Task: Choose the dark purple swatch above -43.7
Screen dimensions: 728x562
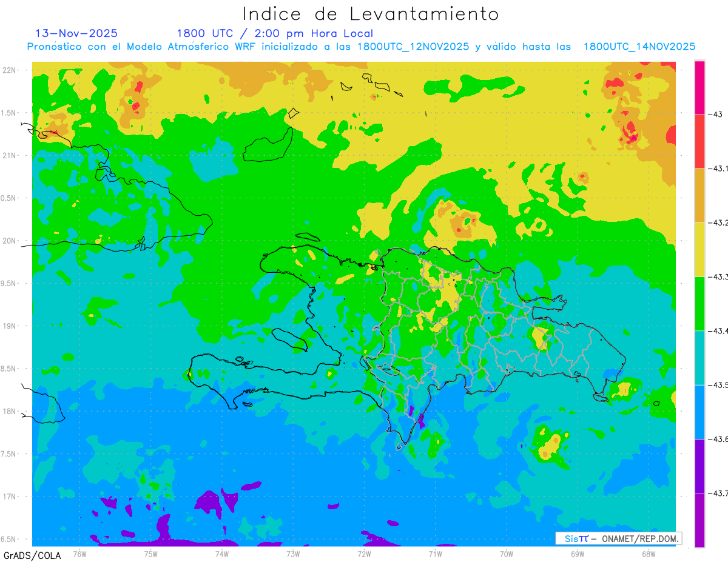Action: 699,466
